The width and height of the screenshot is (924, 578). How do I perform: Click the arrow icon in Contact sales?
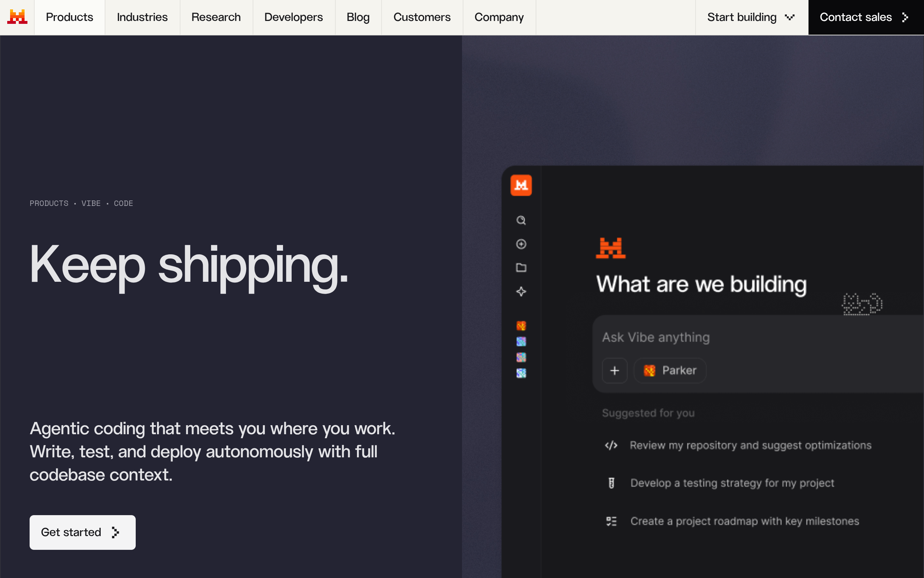pyautogui.click(x=905, y=17)
